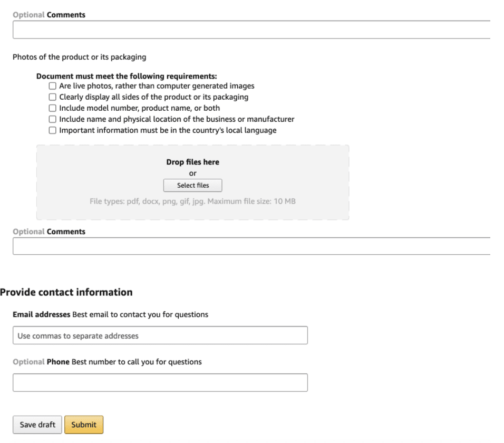
Task: Check 'Include name and physical location of business'
Action: pos(52,119)
